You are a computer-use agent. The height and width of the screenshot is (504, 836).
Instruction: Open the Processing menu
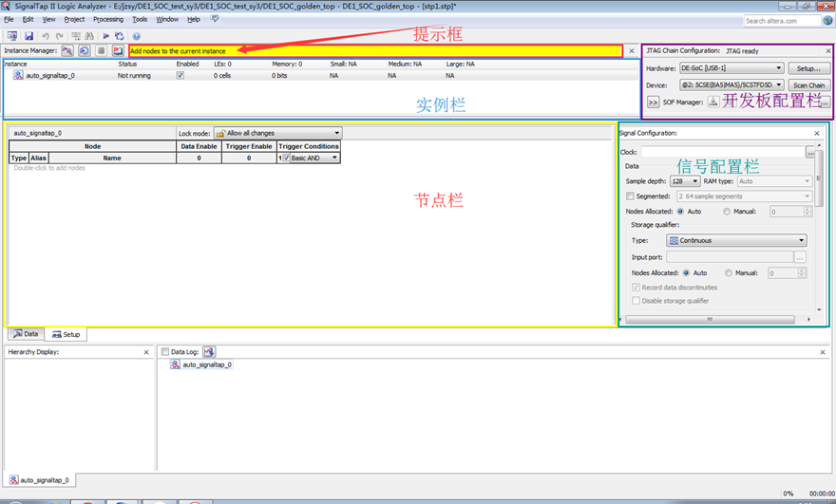(108, 19)
